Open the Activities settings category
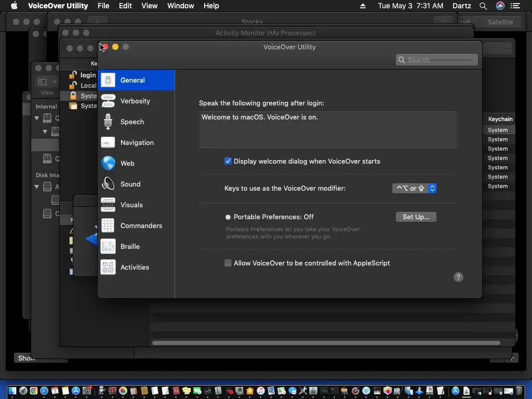 (x=136, y=267)
